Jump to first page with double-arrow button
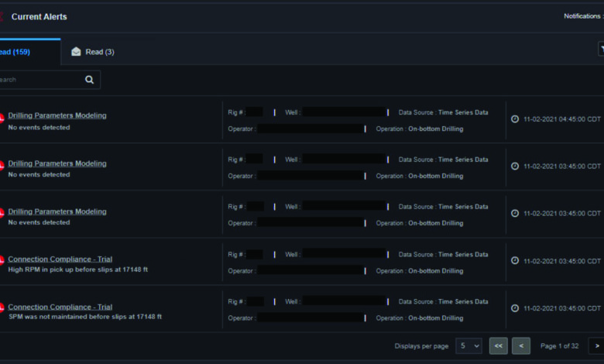Viewport: 604px width, 364px height. coord(498,345)
